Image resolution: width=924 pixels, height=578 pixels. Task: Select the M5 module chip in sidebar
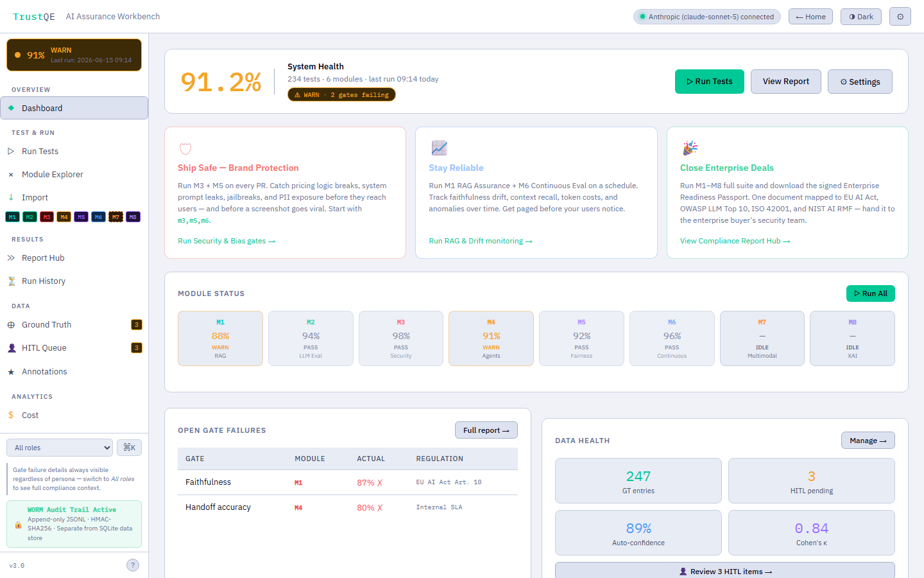coord(81,217)
